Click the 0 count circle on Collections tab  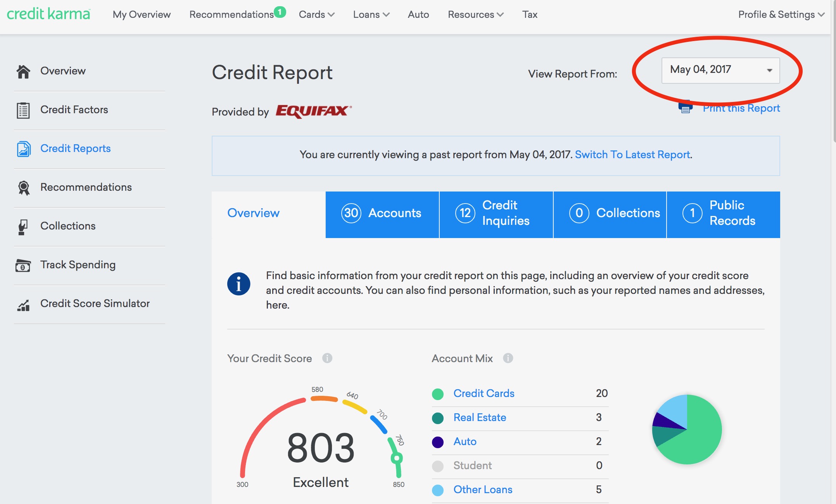[x=579, y=213]
